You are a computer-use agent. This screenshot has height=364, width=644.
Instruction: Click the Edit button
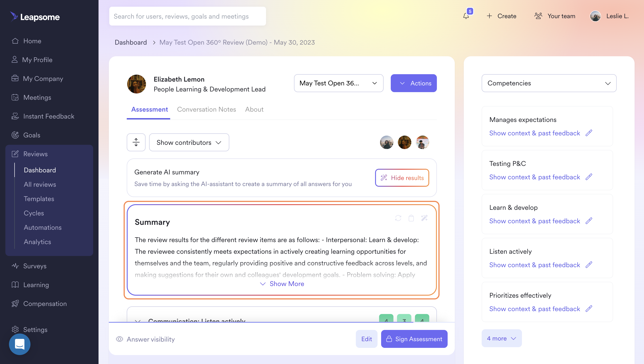pyautogui.click(x=367, y=339)
